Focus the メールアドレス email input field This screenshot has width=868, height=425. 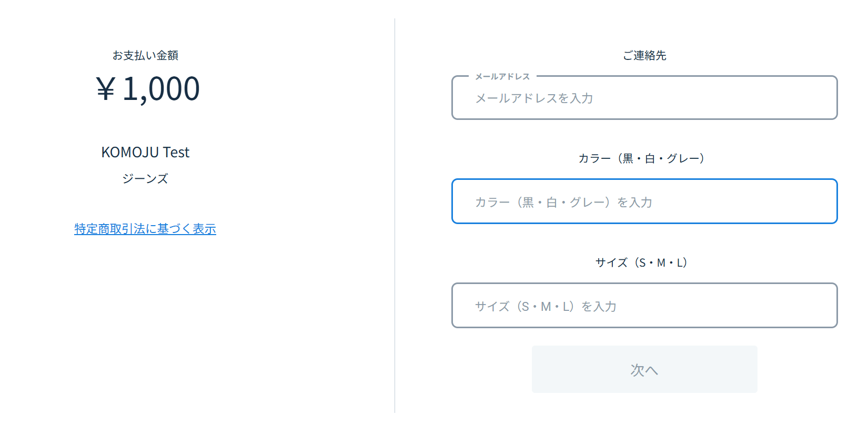[x=644, y=98]
